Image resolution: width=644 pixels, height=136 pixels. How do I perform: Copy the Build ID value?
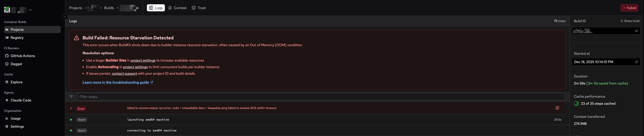pyautogui.click(x=636, y=31)
